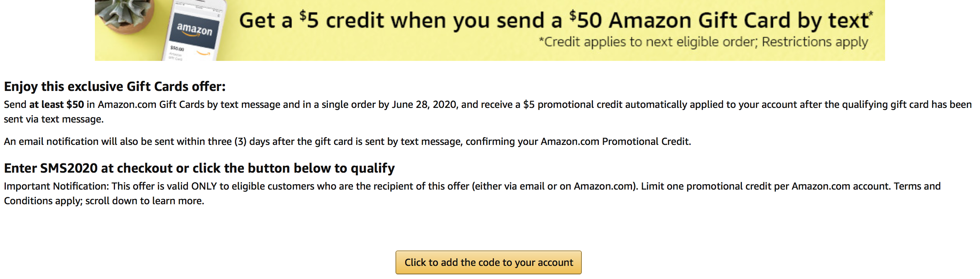Screen dimensions: 980x279
Task: Click the Amazon logo on the phone screen
Action: point(194,30)
